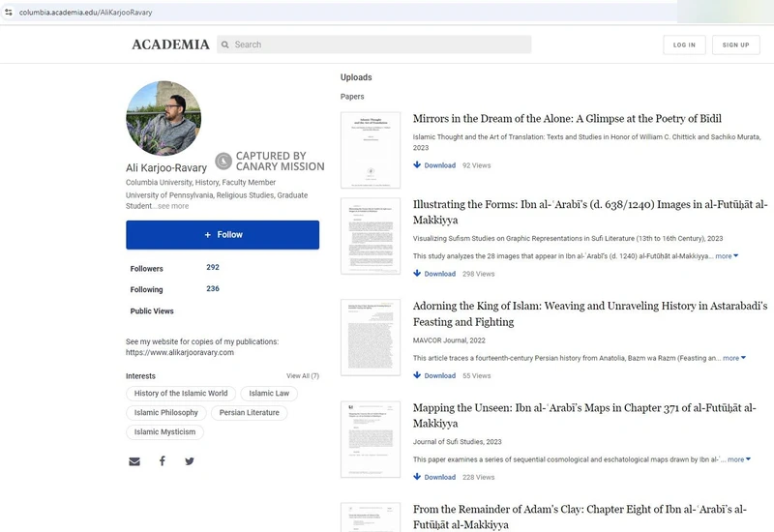Click Columbia University affiliation text
The image size is (774, 532).
pos(200,182)
